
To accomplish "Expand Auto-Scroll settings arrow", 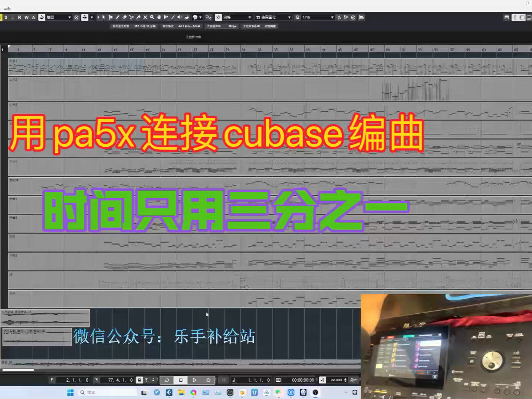I will [92, 17].
